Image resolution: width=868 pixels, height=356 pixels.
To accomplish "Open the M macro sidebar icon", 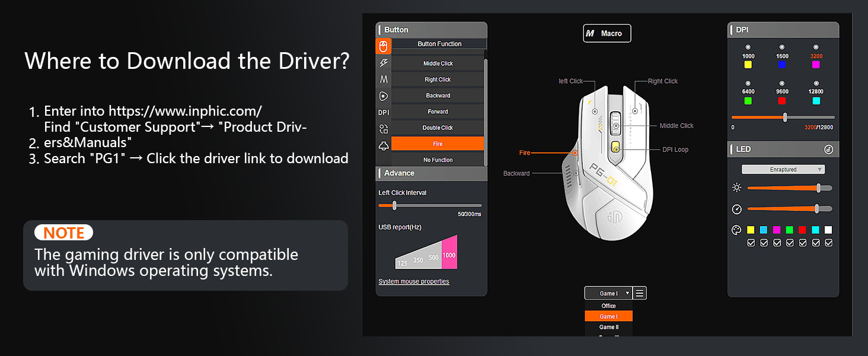I will pyautogui.click(x=383, y=80).
